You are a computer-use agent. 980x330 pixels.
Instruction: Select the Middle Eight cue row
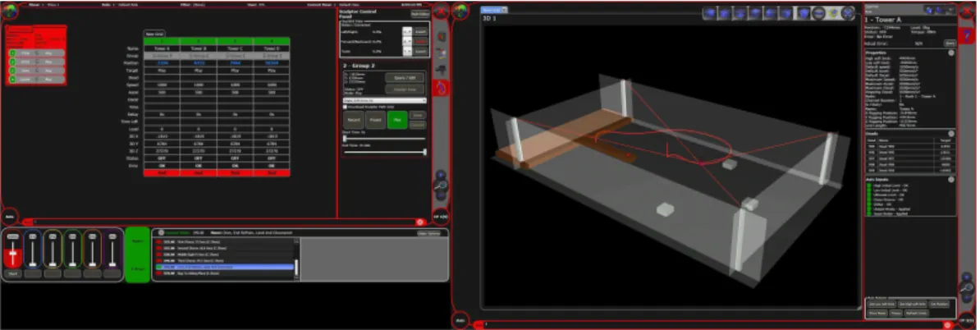pos(225,254)
